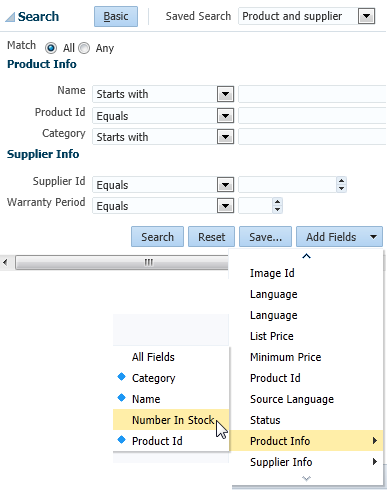Click the menu scroll-down chevron

pos(306,478)
